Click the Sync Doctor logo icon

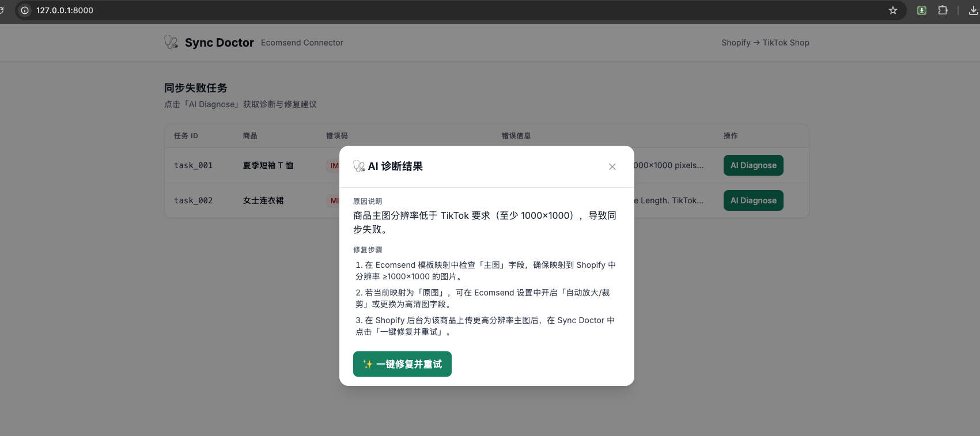(x=171, y=43)
